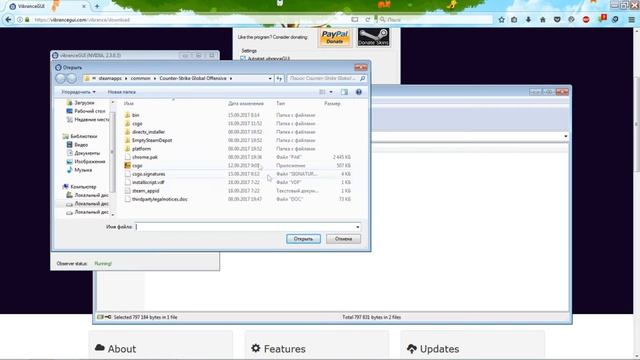Image resolution: width=640 pixels, height=360 pixels.
Task: Select Библиотеки in the navigation pane
Action: (x=83, y=136)
